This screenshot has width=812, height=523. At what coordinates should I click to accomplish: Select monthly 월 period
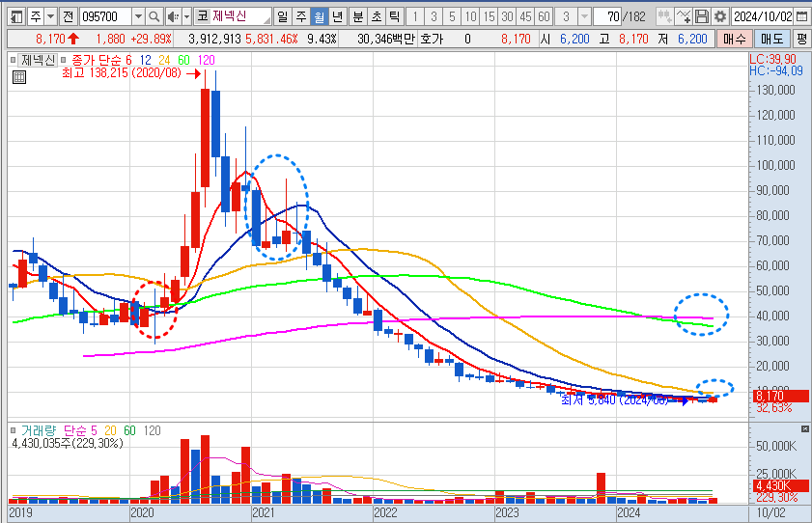(x=319, y=16)
